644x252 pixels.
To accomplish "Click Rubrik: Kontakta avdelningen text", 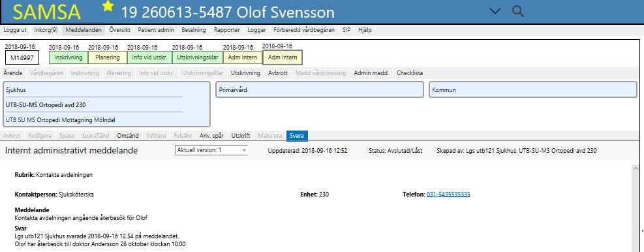I will pyautogui.click(x=54, y=175).
